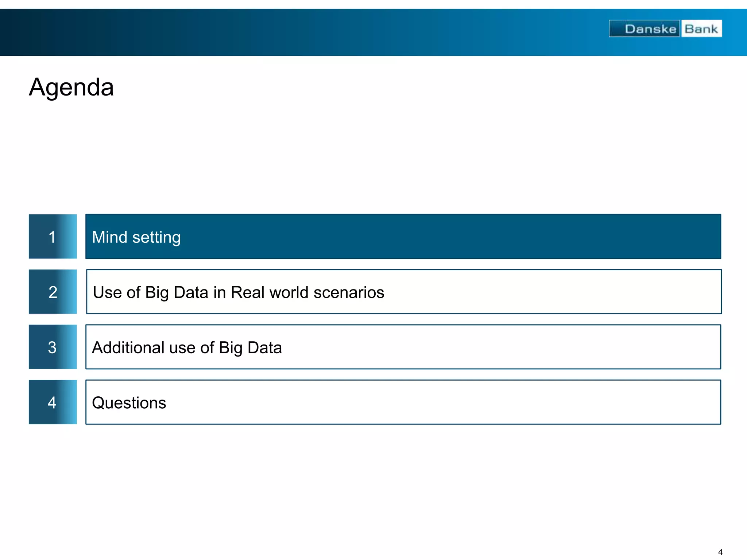Click the number 4 agenda tile
Screen dimensions: 747x560
pos(53,402)
